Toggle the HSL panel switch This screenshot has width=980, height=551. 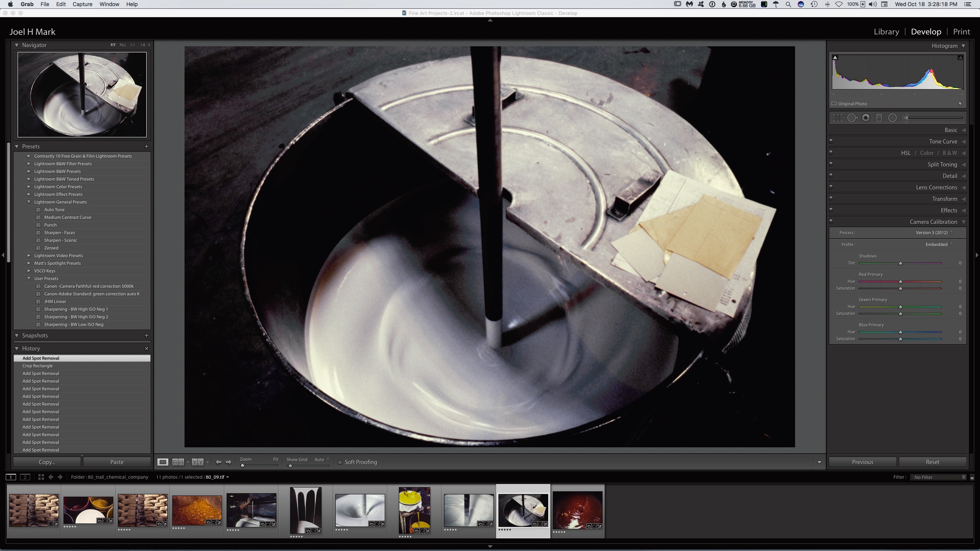click(x=831, y=153)
